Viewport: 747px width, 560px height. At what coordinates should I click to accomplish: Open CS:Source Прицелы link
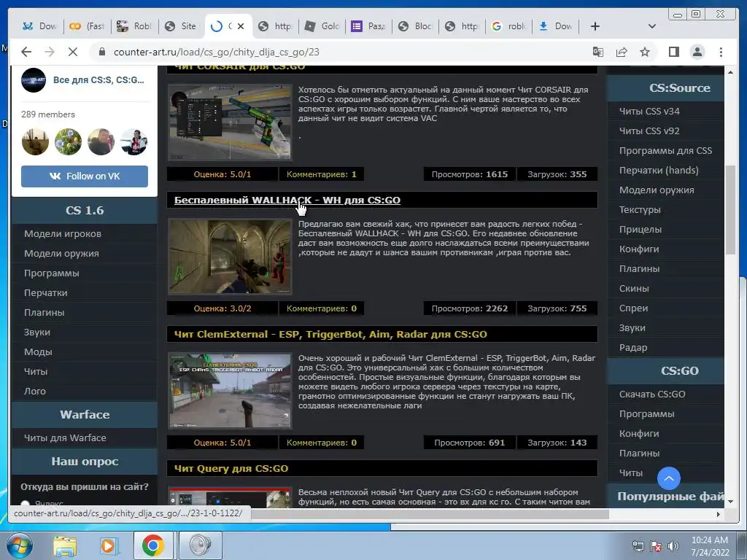(x=640, y=230)
